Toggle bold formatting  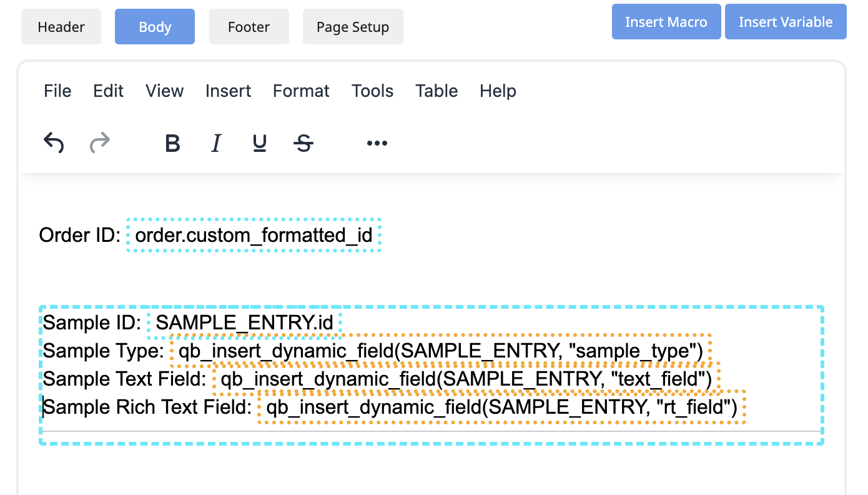coord(172,143)
